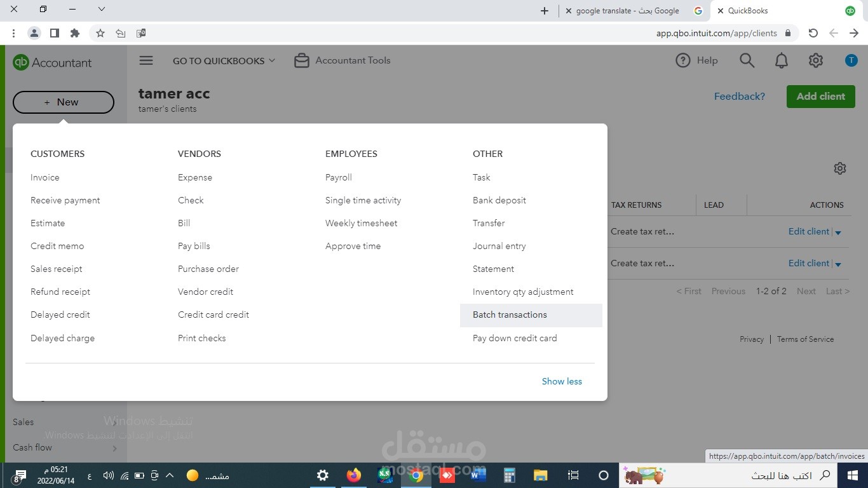Select Receive payment menu entry
Viewport: 868px width, 488px height.
point(65,200)
